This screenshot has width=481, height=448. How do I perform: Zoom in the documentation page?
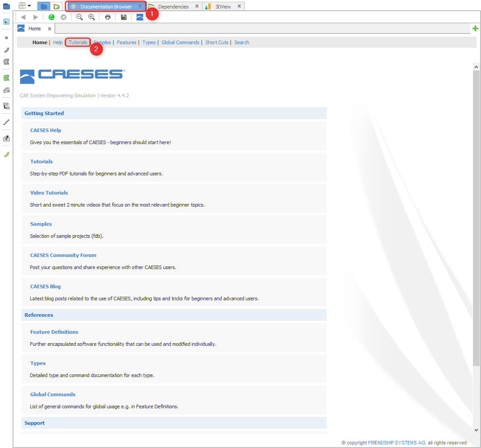coord(91,17)
